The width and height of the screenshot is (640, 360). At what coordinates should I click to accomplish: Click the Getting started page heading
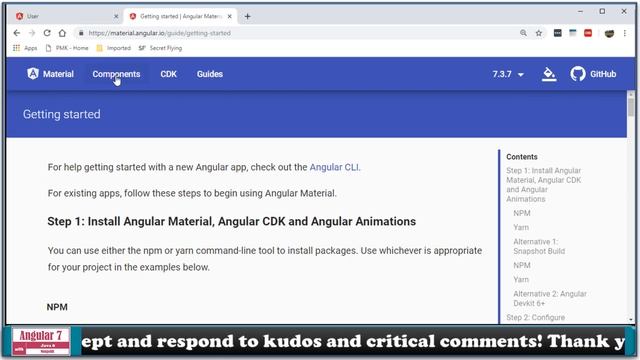[62, 114]
